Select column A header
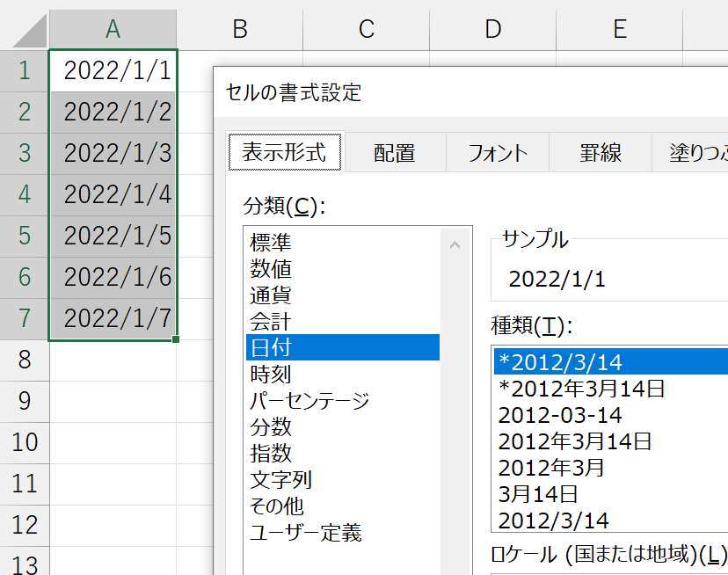This screenshot has height=575, width=728. [x=113, y=29]
